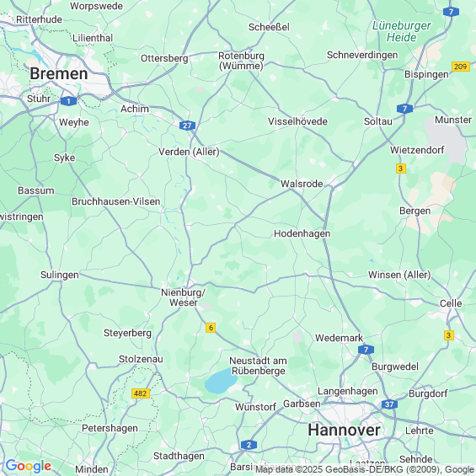The height and width of the screenshot is (476, 476).
Task: Click the yellow 3 road shield near Wietzendorf
Action: tap(401, 168)
